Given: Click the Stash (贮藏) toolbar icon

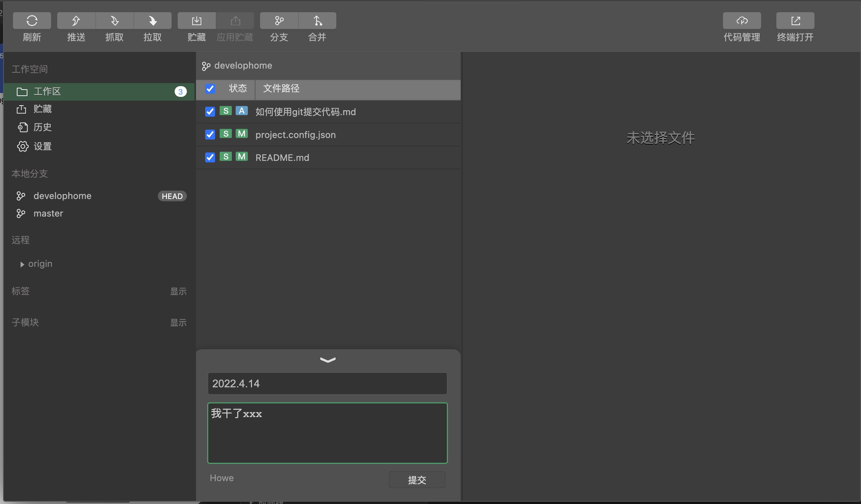Looking at the screenshot, I should pyautogui.click(x=197, y=21).
